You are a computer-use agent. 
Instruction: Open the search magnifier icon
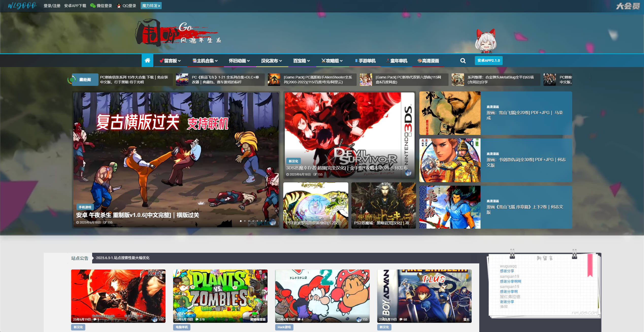463,61
